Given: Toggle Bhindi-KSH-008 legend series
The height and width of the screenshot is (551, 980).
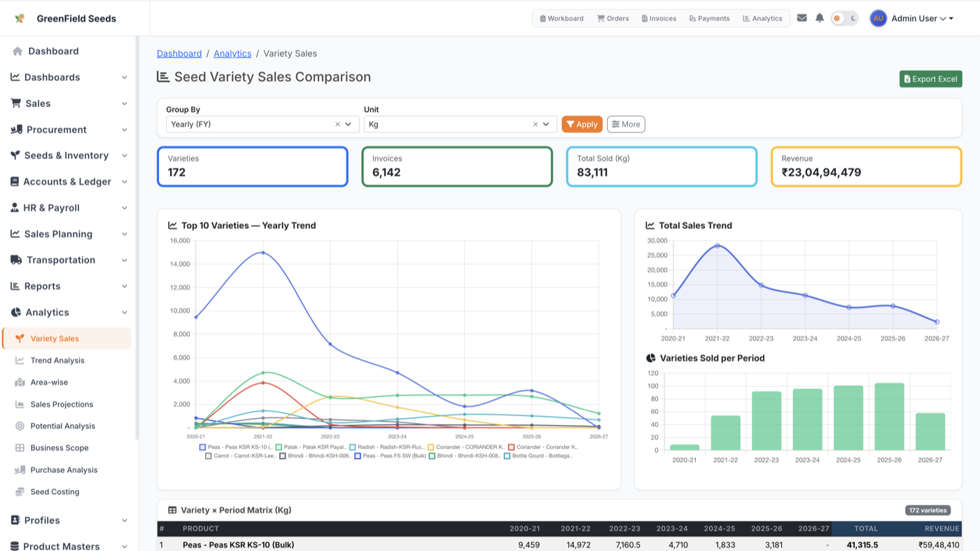Looking at the screenshot, I should click(x=465, y=456).
